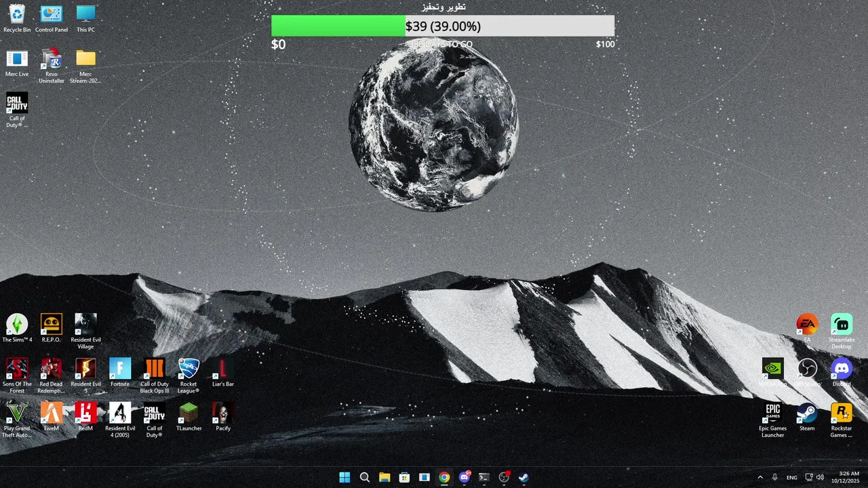This screenshot has width=868, height=488.
Task: Launch Fortnite from the desktop
Action: click(120, 372)
